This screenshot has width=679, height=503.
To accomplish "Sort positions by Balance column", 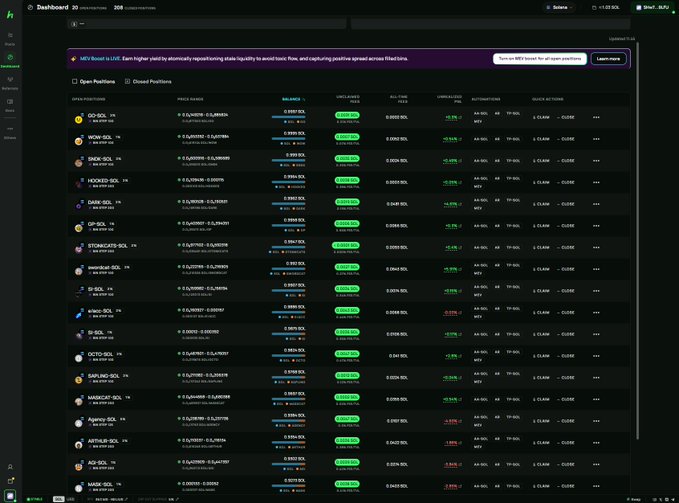I will 293,99.
